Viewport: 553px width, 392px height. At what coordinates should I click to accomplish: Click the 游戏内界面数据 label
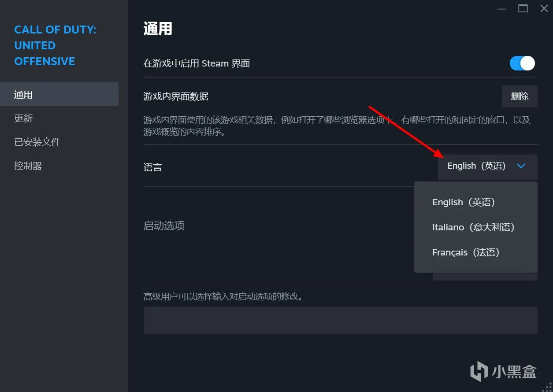176,96
